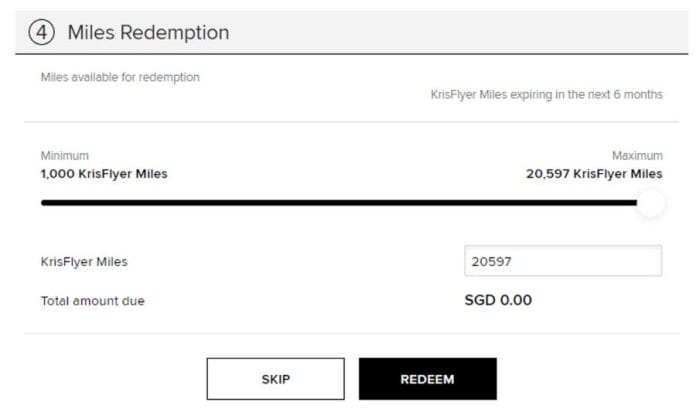The height and width of the screenshot is (419, 696).
Task: Click the KrisFlyer Miles field label
Action: (84, 262)
